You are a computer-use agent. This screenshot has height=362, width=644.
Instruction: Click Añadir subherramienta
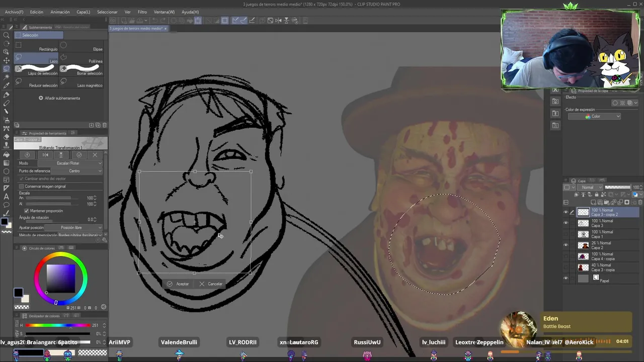pyautogui.click(x=59, y=98)
